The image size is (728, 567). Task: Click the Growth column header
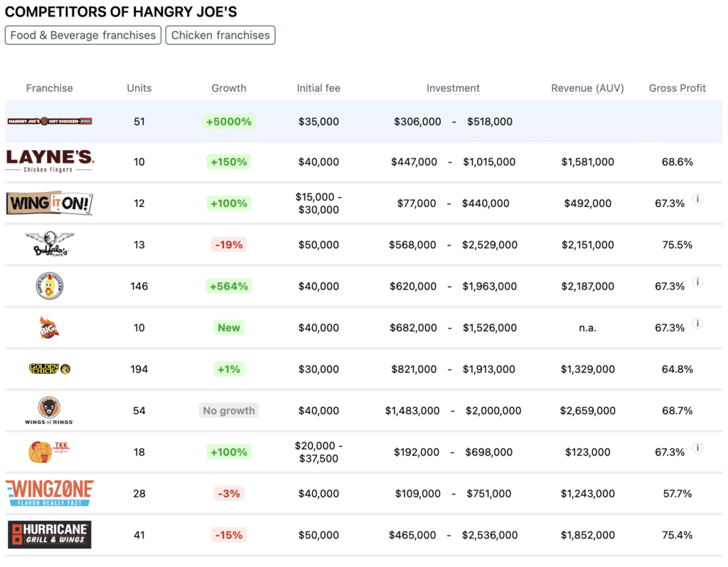229,88
